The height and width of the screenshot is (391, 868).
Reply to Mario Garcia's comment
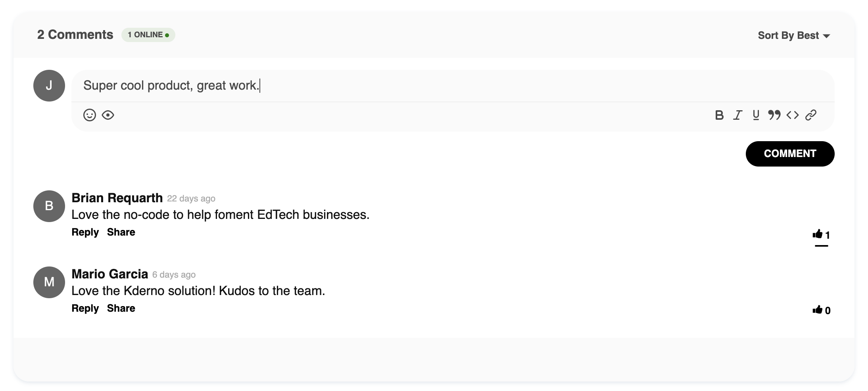[x=85, y=308]
